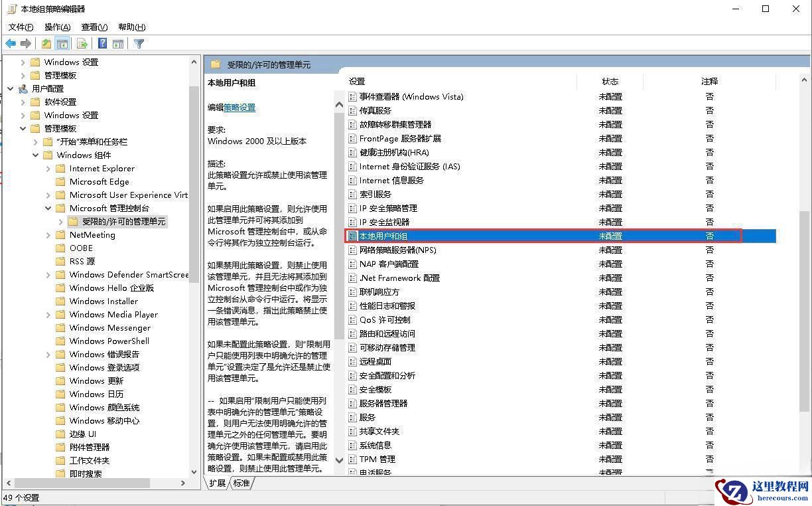Click the Export list toolbar icon
This screenshot has height=506, width=812.
(x=82, y=43)
